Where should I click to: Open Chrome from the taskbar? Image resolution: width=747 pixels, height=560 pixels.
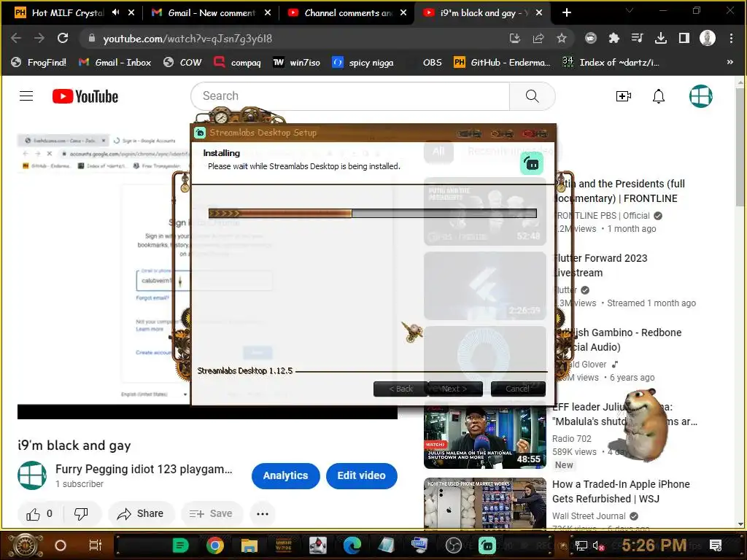point(215,545)
